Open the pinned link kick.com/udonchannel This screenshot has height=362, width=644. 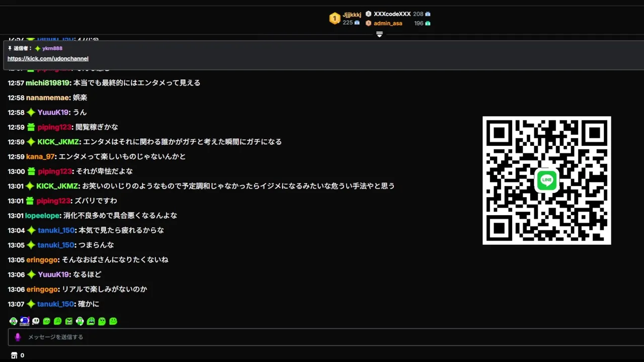[48, 59]
